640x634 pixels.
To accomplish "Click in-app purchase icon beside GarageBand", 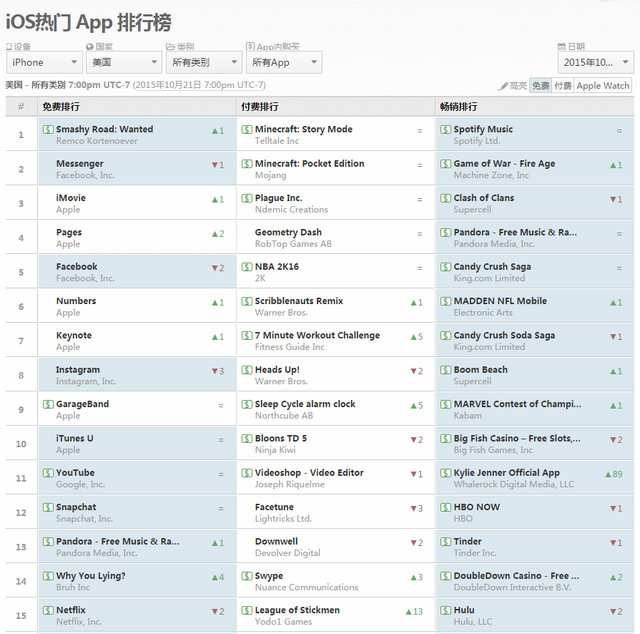I will 48,404.
